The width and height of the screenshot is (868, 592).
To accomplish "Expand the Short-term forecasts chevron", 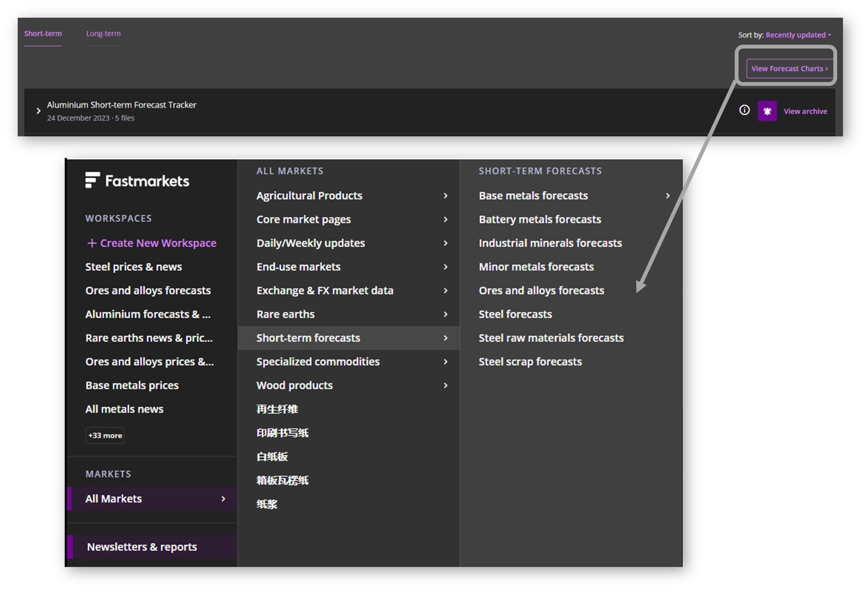I will tap(446, 338).
